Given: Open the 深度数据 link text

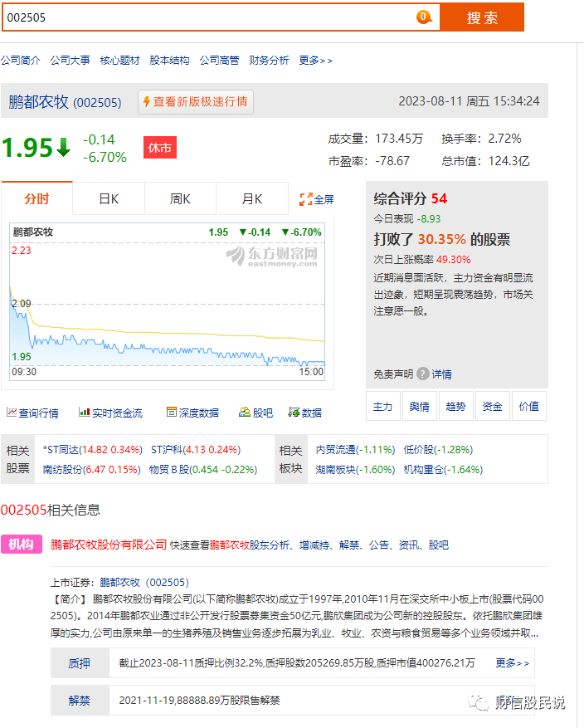Looking at the screenshot, I should point(198,413).
